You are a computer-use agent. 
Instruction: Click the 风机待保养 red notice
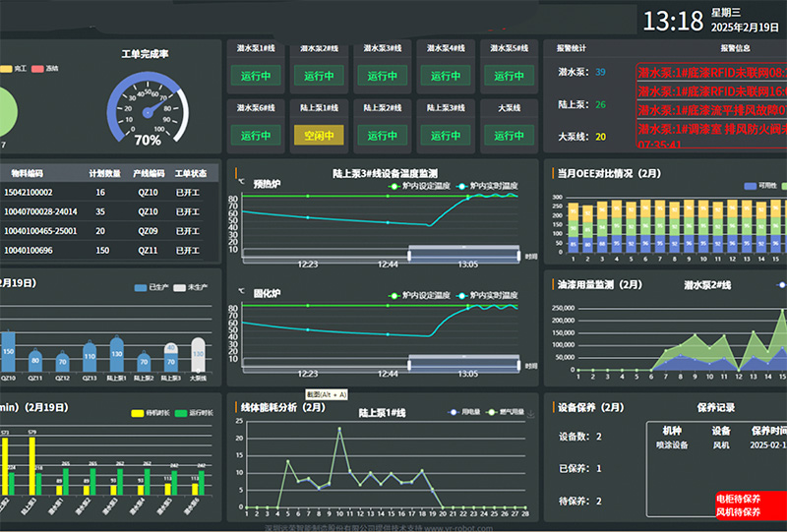tap(738, 512)
